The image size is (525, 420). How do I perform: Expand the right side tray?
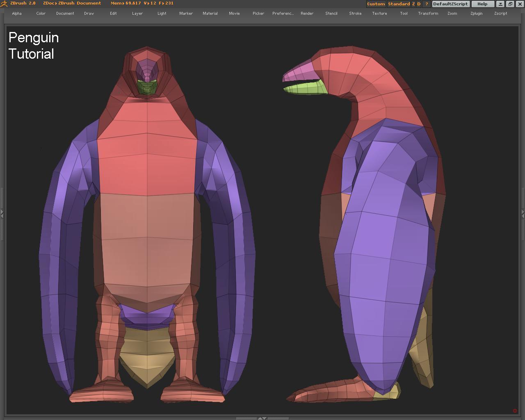523,214
